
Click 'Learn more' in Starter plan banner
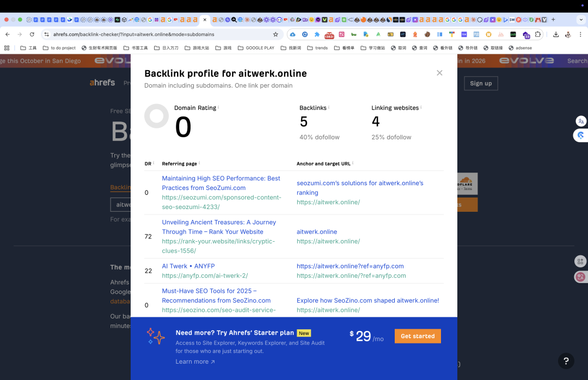click(195, 361)
